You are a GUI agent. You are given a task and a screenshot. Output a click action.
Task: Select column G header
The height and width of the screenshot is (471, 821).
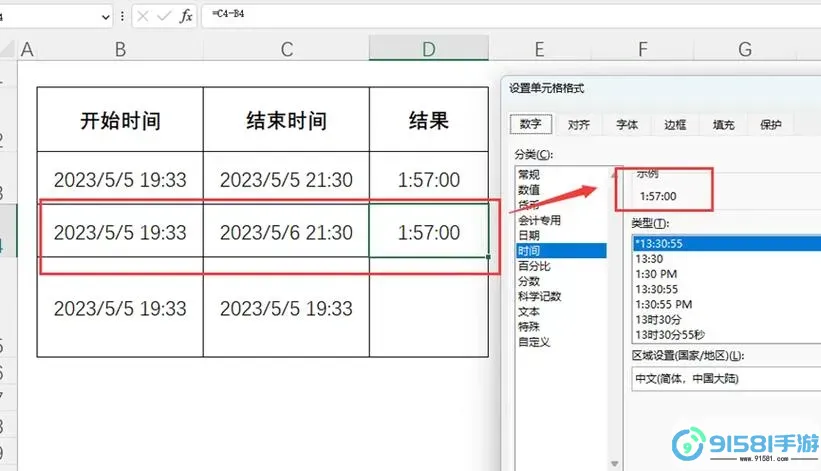tap(745, 49)
